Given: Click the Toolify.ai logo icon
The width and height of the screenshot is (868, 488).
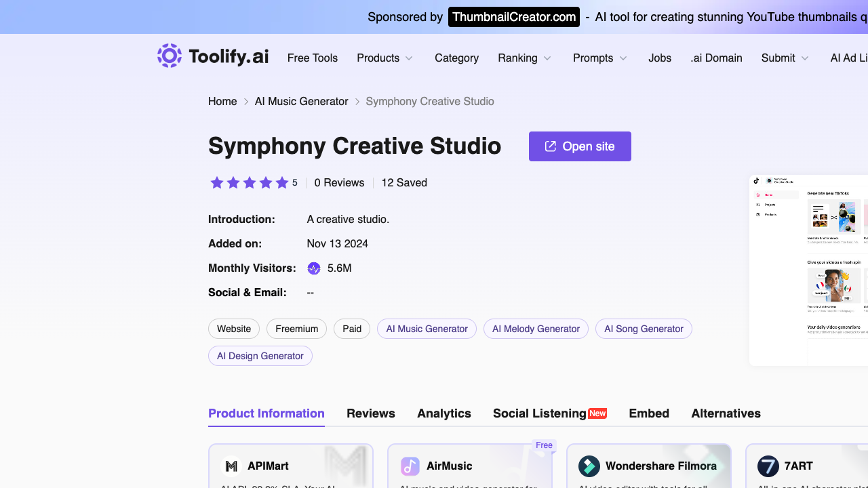Looking at the screenshot, I should 170,56.
